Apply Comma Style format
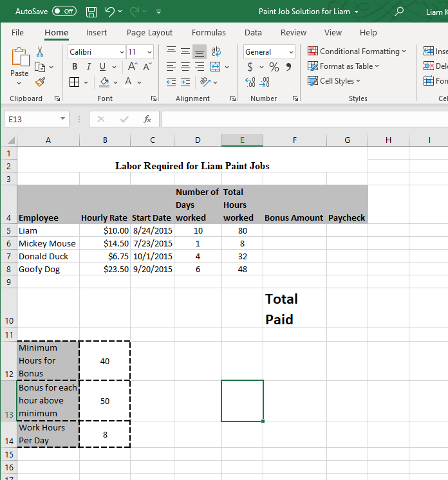The height and width of the screenshot is (480, 448). (288, 67)
